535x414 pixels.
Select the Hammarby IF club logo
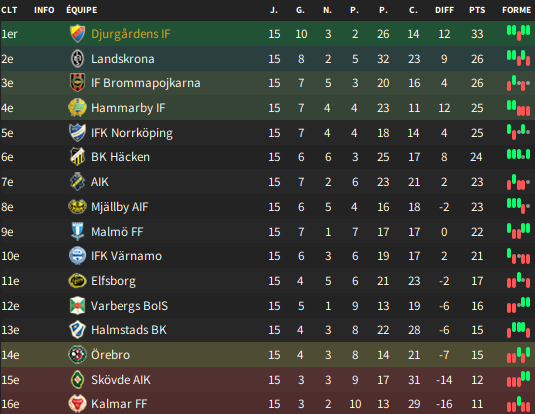point(77,108)
